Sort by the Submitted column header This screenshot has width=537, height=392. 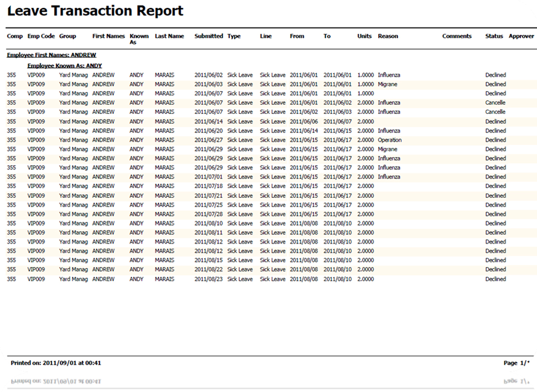209,36
